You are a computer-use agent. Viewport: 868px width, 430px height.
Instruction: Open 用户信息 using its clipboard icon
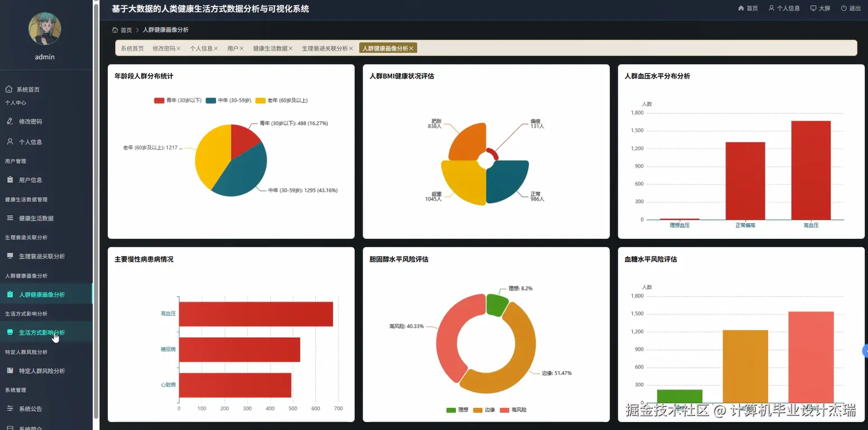click(10, 180)
